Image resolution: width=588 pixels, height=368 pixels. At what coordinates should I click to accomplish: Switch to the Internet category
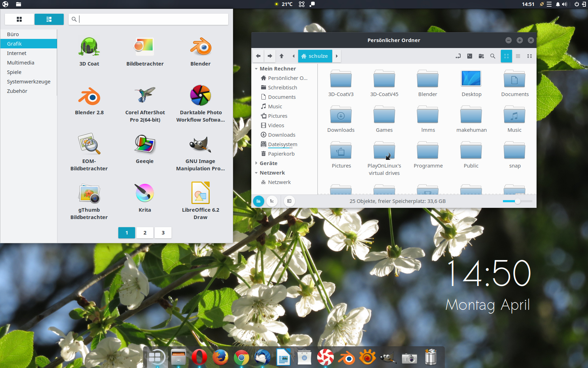tap(16, 53)
